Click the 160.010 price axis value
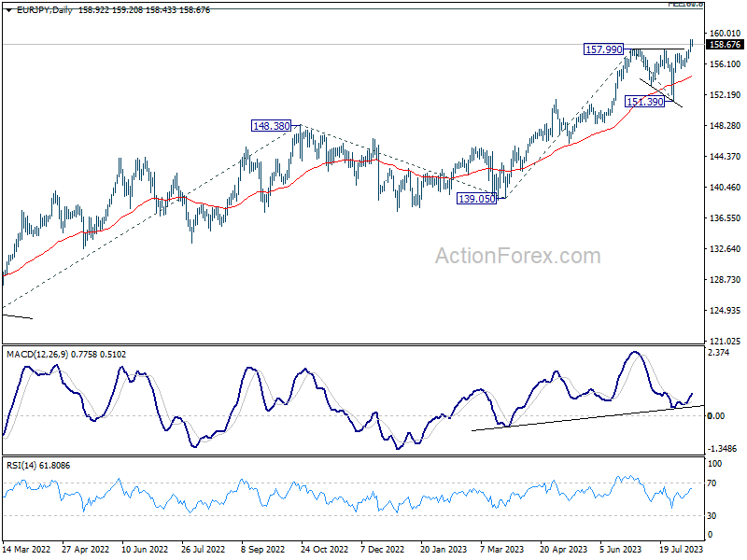The width and height of the screenshot is (747, 560). coord(726,33)
